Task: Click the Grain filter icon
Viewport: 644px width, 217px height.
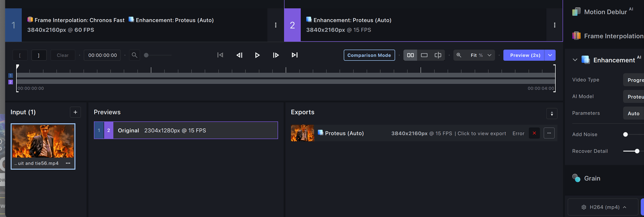Action: point(576,178)
